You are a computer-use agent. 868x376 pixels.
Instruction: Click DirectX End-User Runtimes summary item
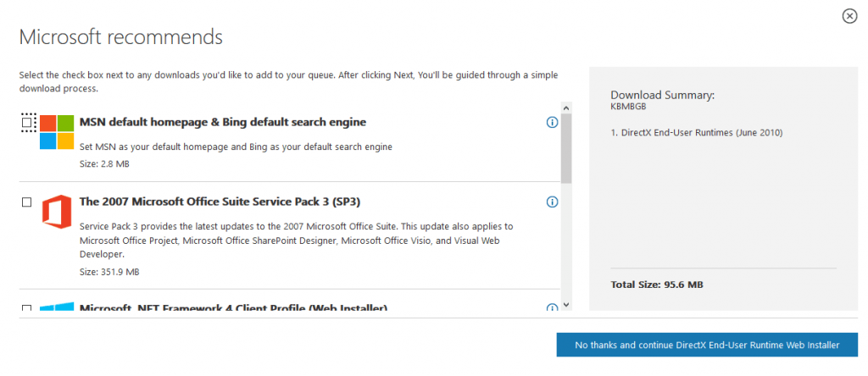coord(697,133)
